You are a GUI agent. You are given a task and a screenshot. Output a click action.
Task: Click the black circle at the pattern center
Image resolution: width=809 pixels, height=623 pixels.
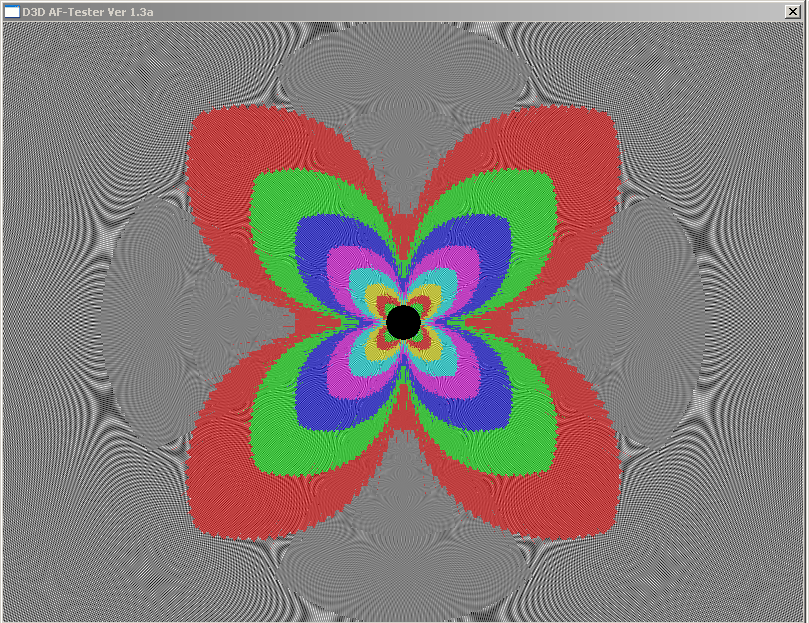tap(403, 323)
